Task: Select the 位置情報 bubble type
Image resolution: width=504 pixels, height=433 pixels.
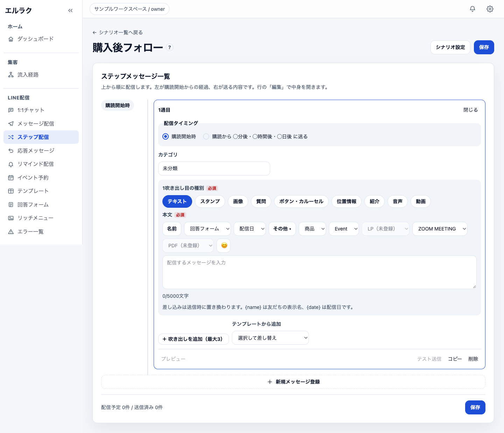Action: (x=346, y=201)
